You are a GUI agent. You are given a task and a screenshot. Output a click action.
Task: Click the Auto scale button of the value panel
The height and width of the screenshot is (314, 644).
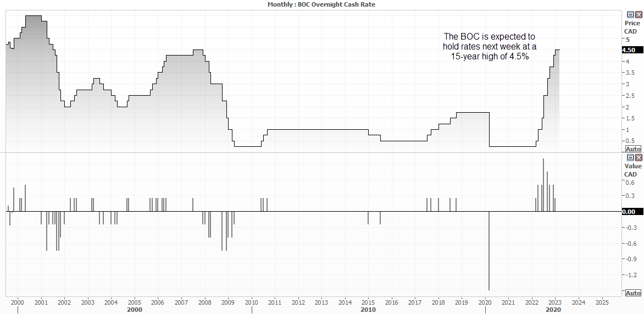click(633, 293)
